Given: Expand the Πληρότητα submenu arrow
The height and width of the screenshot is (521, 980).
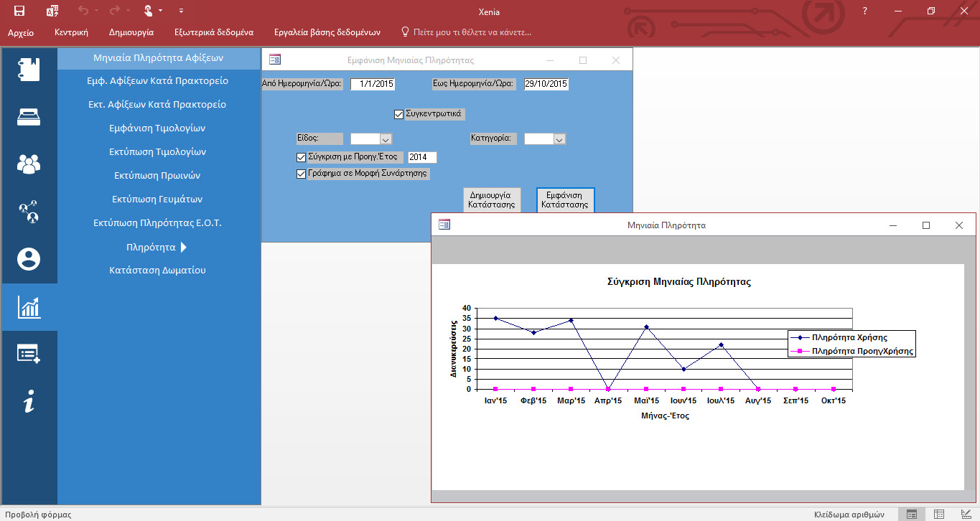Looking at the screenshot, I should (184, 247).
